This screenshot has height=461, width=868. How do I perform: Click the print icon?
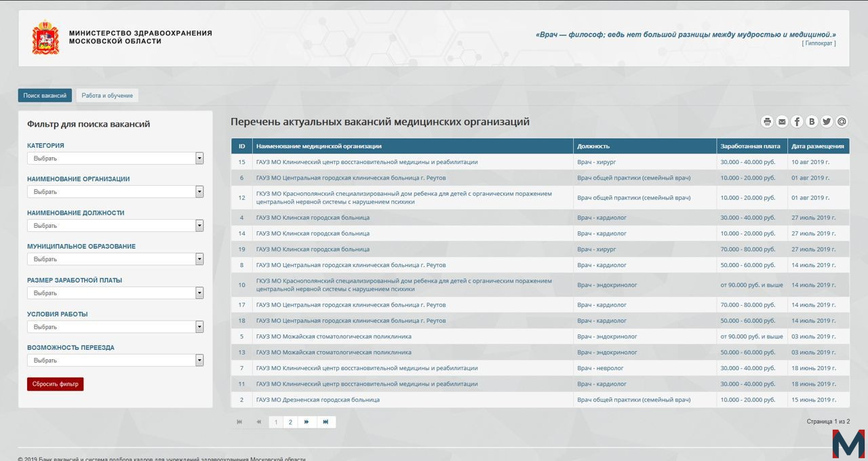pos(767,121)
